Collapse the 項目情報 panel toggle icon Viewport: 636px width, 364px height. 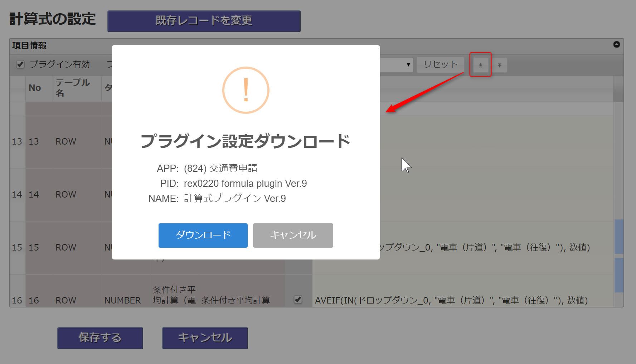616,44
